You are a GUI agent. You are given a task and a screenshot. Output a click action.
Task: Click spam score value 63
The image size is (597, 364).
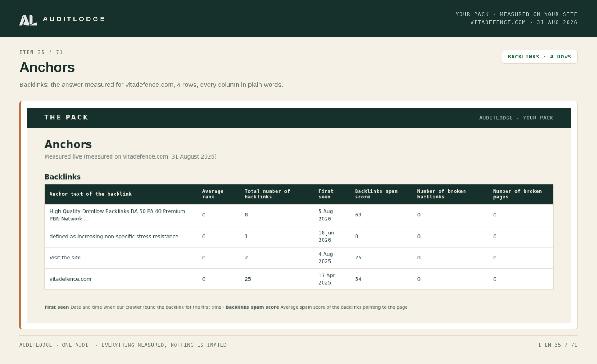tap(358, 215)
